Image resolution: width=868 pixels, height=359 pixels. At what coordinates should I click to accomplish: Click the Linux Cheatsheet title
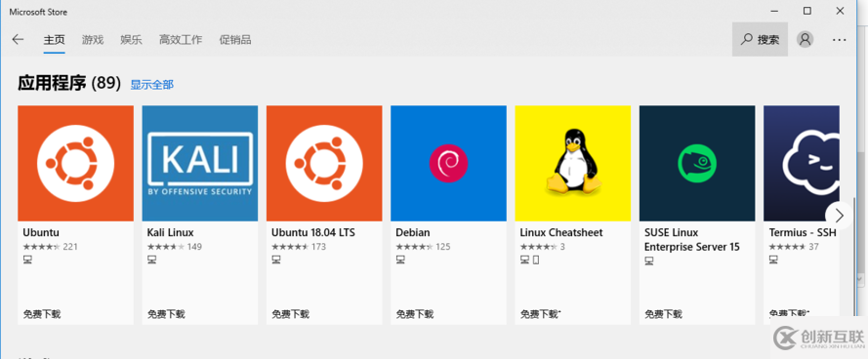561,232
